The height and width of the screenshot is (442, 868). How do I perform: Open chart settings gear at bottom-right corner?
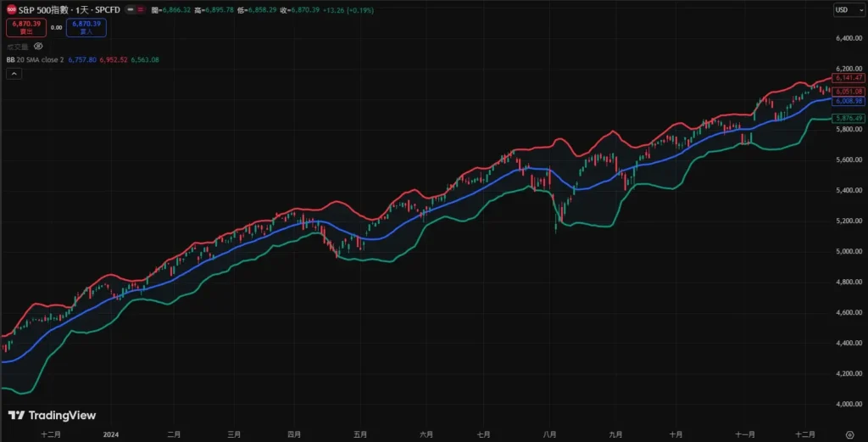[849, 434]
